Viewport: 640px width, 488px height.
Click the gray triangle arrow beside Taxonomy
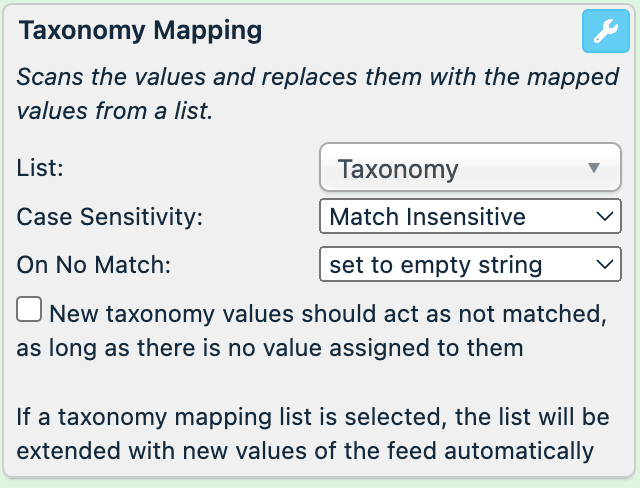tap(594, 168)
